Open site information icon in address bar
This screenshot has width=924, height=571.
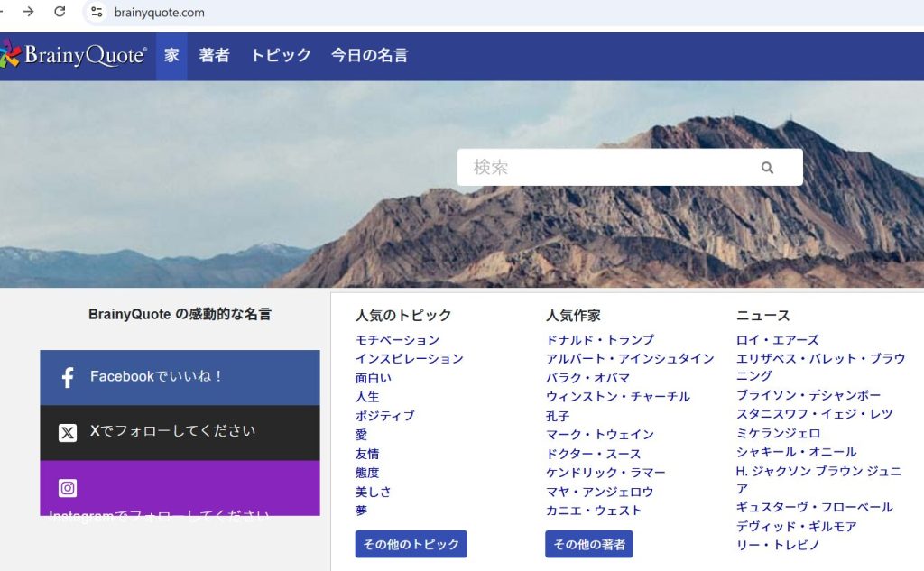coord(97,13)
